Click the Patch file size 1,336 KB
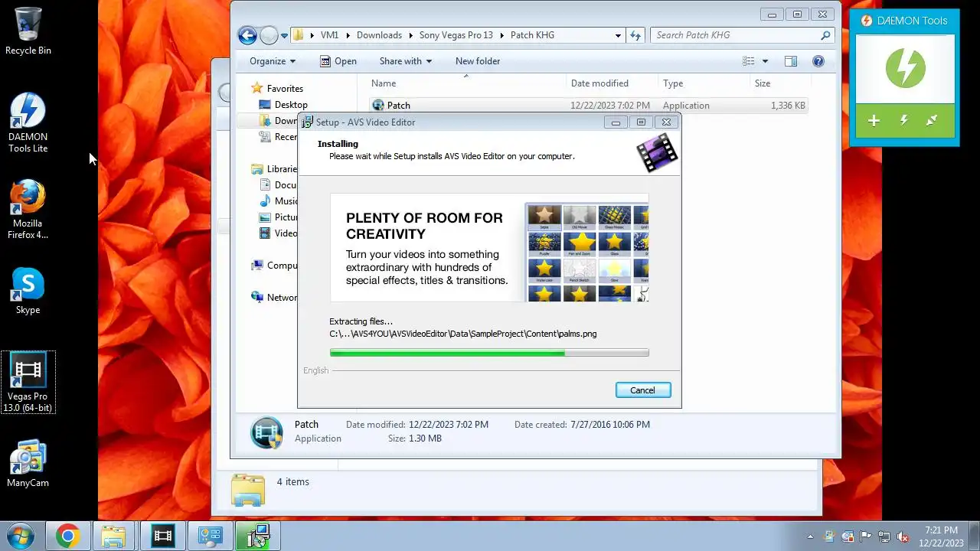Viewport: 980px width, 551px height. coord(788,106)
